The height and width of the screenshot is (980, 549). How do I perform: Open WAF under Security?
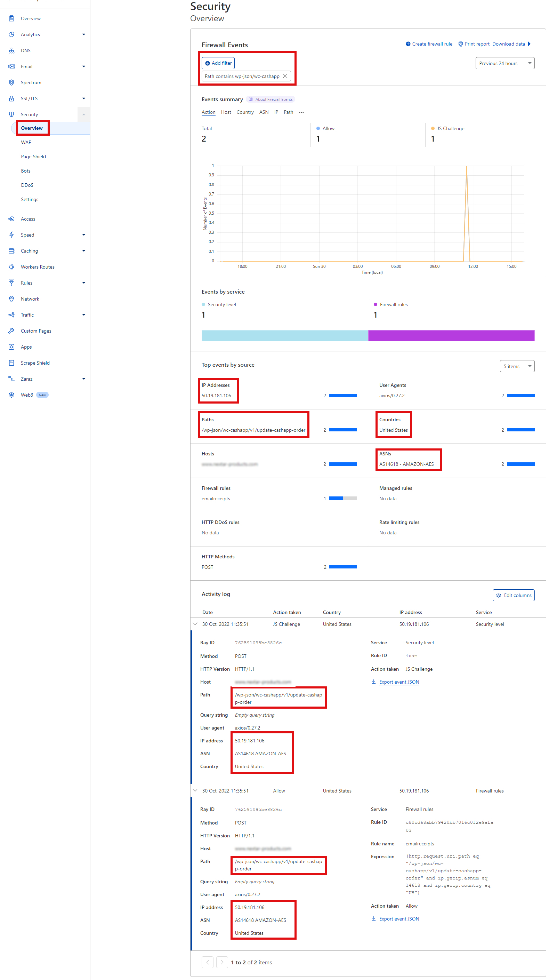[26, 142]
